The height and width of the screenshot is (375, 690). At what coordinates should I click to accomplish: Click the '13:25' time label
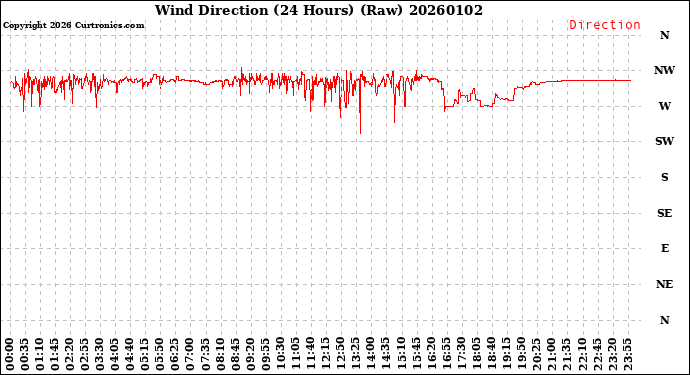356,355
